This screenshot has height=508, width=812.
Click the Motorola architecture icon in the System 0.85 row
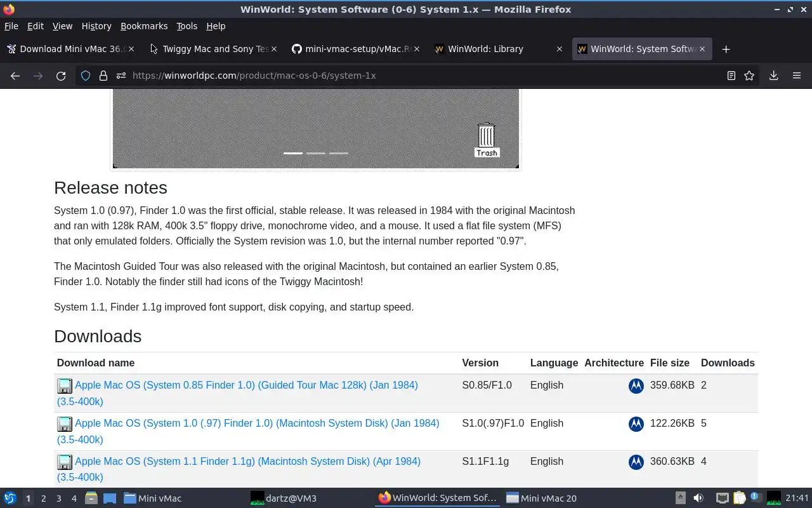click(636, 385)
